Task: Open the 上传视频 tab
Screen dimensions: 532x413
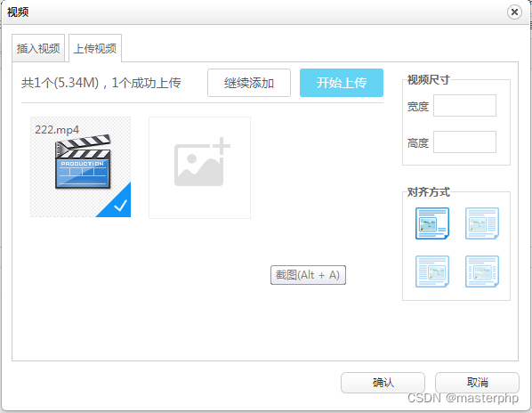Action: click(x=95, y=48)
